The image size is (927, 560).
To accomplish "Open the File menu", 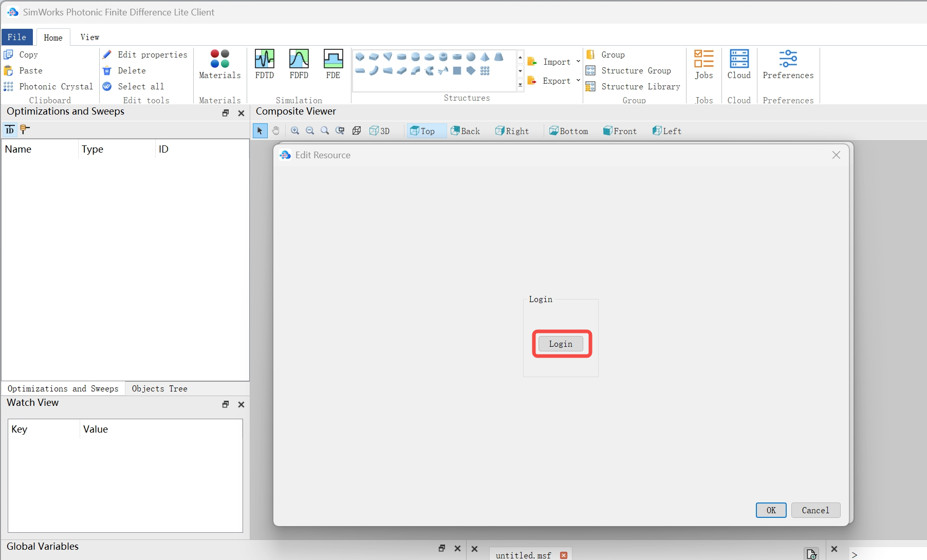I will [x=17, y=37].
